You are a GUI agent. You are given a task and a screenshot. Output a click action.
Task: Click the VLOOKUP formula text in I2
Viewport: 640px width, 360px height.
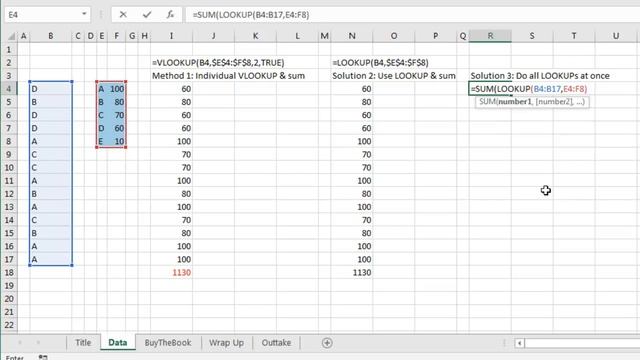(x=218, y=63)
